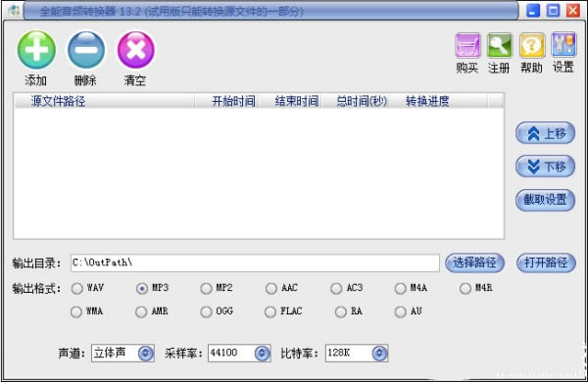588x382 pixels.
Task: Select RA output format
Action: click(341, 311)
